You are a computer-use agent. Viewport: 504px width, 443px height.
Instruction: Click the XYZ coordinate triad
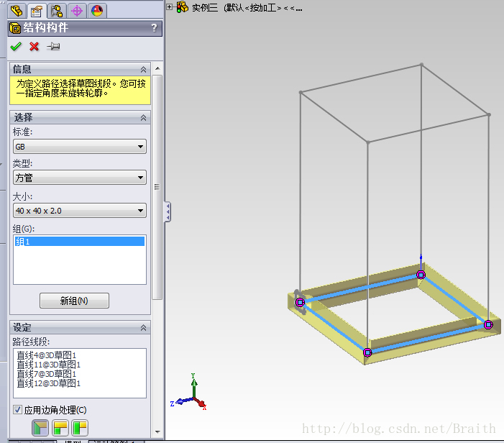coord(190,392)
